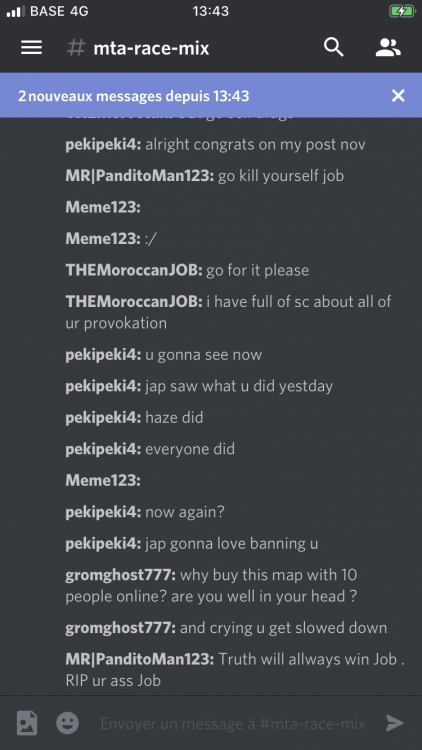Jump to new messages since 13:43
The width and height of the screenshot is (422, 750).
[133, 96]
